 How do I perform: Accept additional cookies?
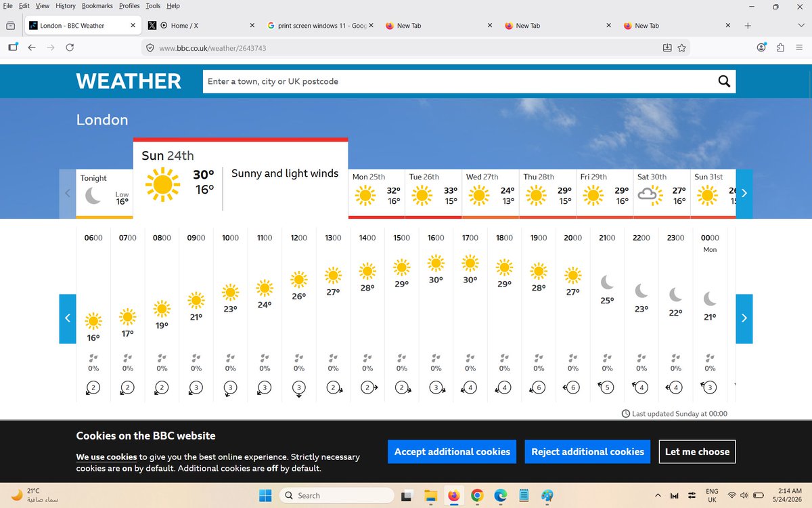click(x=452, y=452)
